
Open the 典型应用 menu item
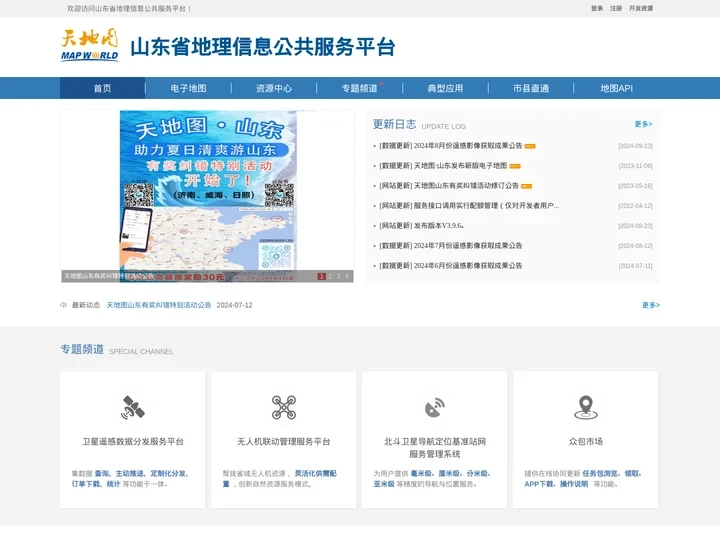pos(445,88)
